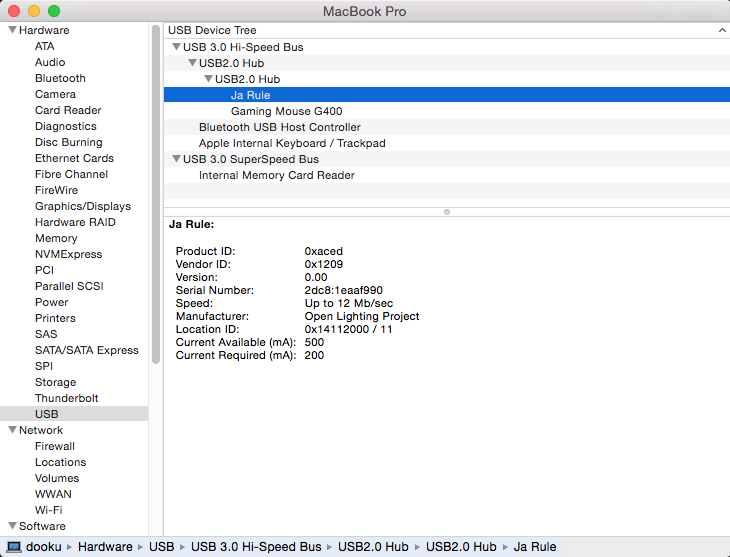Click the sidebar vertical scrollbar
The image size is (730, 557).
pyautogui.click(x=155, y=200)
